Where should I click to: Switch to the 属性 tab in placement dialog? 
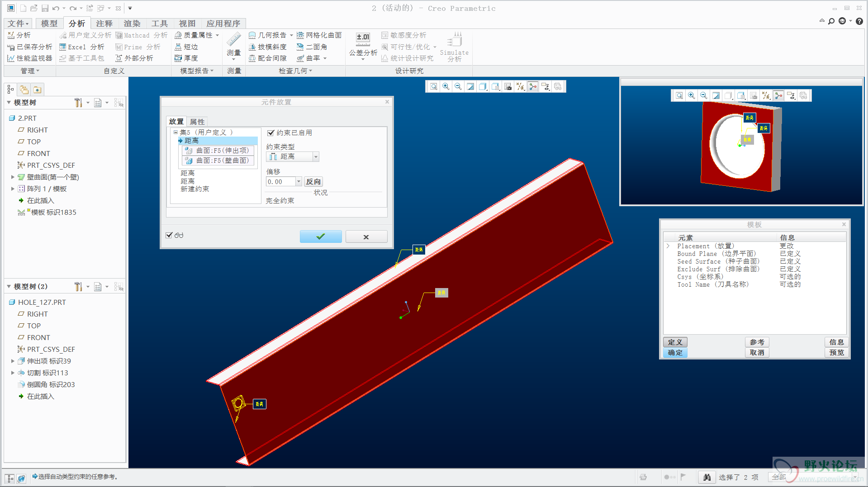pyautogui.click(x=197, y=122)
